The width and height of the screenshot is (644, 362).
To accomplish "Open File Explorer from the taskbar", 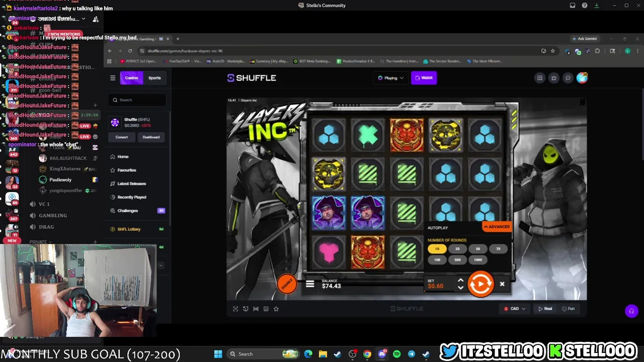I will click(x=323, y=354).
